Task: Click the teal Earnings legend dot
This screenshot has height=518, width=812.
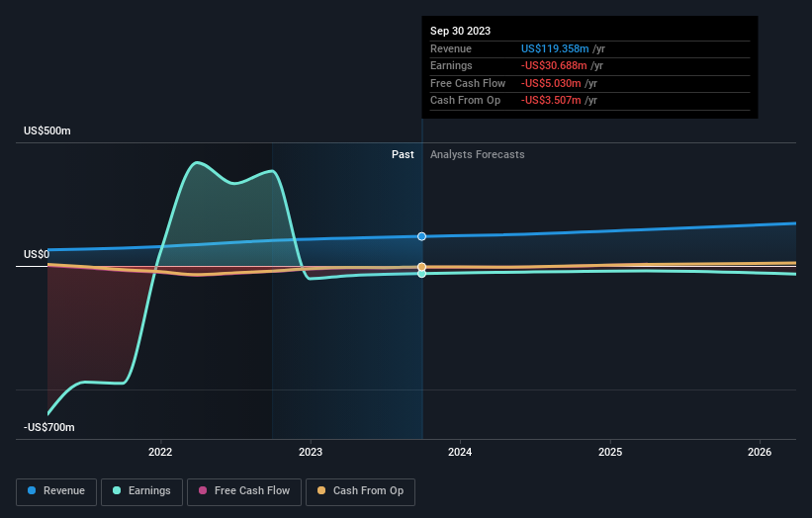Action: [117, 490]
